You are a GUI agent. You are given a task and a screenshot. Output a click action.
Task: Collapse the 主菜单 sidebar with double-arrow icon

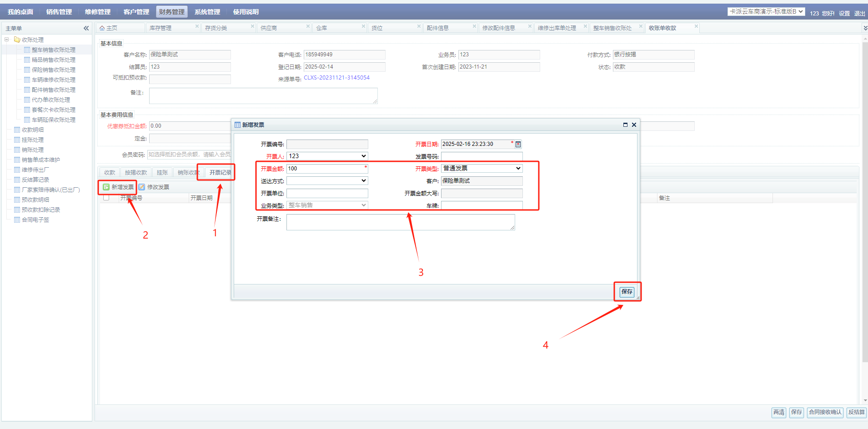click(86, 28)
